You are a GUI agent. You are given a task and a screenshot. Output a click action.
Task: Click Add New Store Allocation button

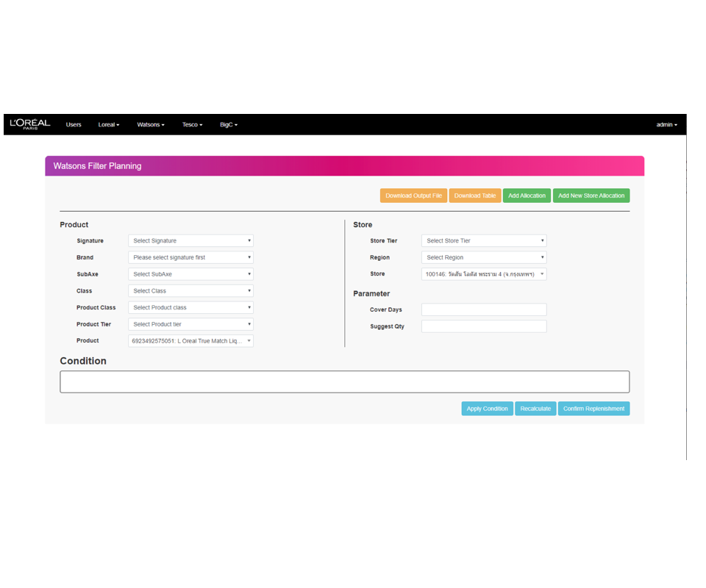(591, 196)
